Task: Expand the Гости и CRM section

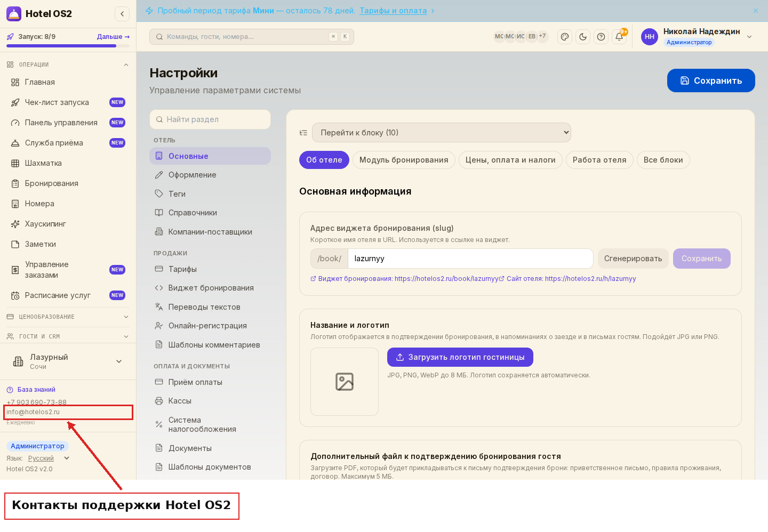Action: click(68, 336)
